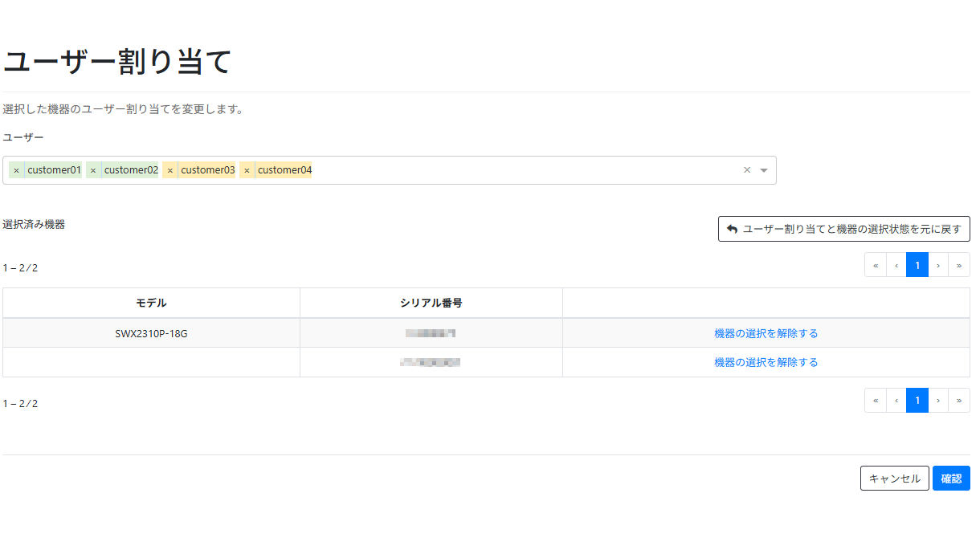The height and width of the screenshot is (546, 980).
Task: Jump to last page using » icon
Action: point(959,264)
